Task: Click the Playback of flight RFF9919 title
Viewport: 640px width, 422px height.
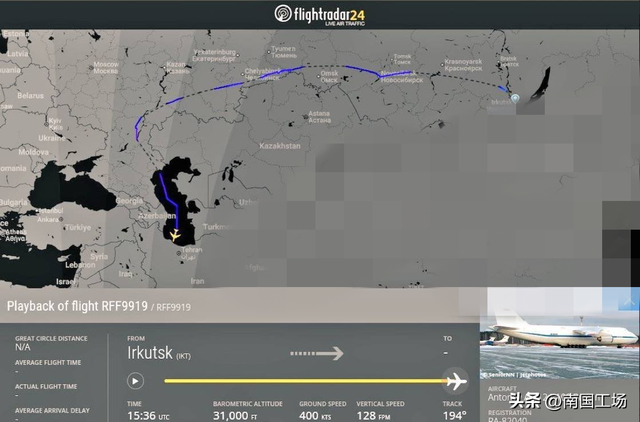Action: pyautogui.click(x=77, y=306)
